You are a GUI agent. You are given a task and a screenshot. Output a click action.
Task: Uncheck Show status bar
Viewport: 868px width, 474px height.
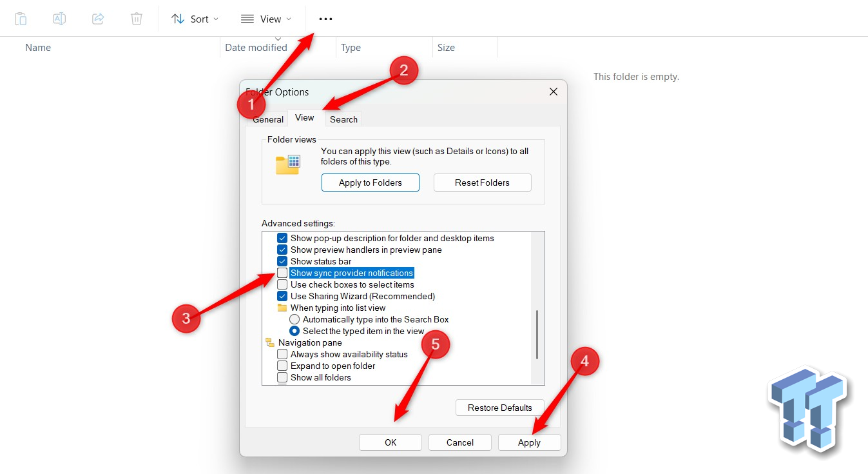click(282, 261)
